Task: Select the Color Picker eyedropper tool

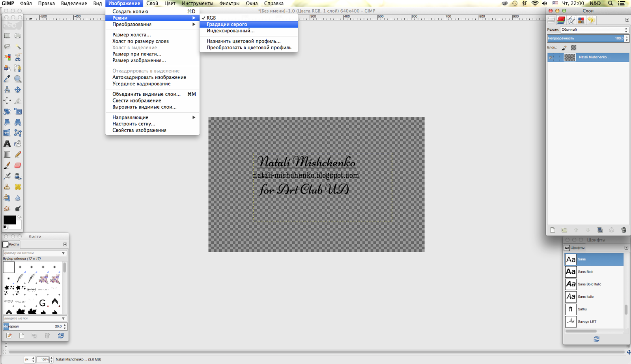Action: coord(7,79)
